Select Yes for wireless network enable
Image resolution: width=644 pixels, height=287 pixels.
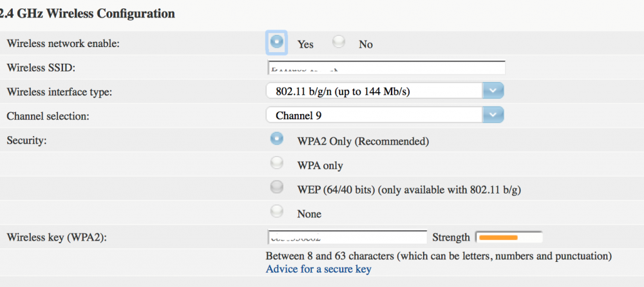point(277,42)
